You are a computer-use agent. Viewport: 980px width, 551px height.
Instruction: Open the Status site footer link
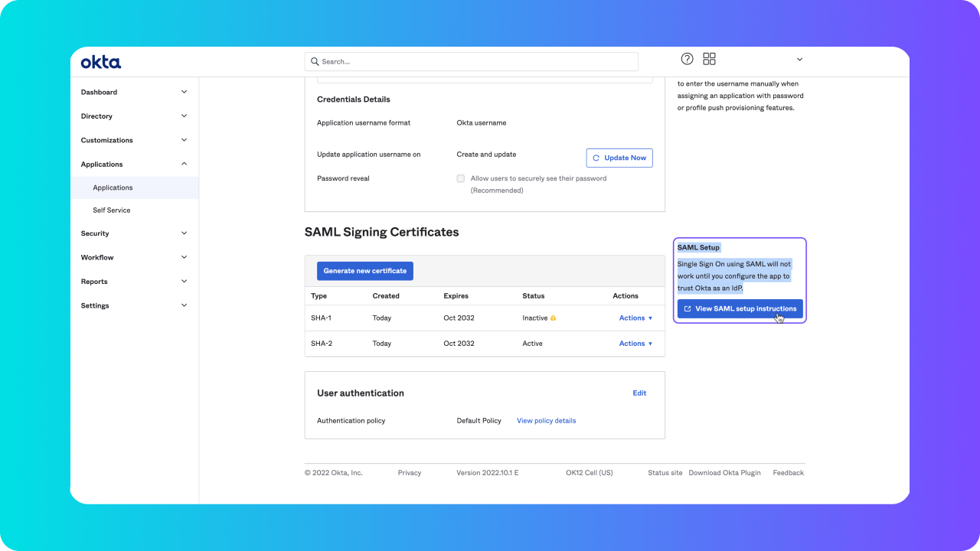click(x=665, y=473)
